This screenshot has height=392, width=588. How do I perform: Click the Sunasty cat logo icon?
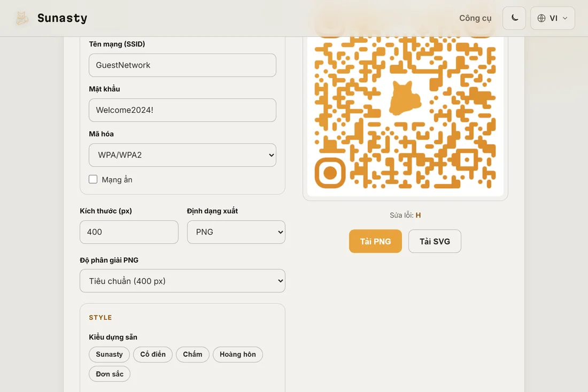22,18
